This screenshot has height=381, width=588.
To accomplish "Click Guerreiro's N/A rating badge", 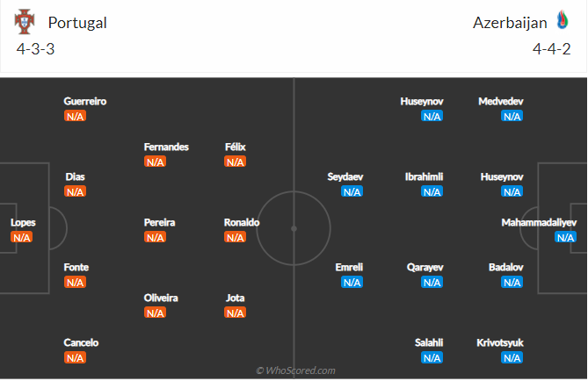I will tap(75, 116).
